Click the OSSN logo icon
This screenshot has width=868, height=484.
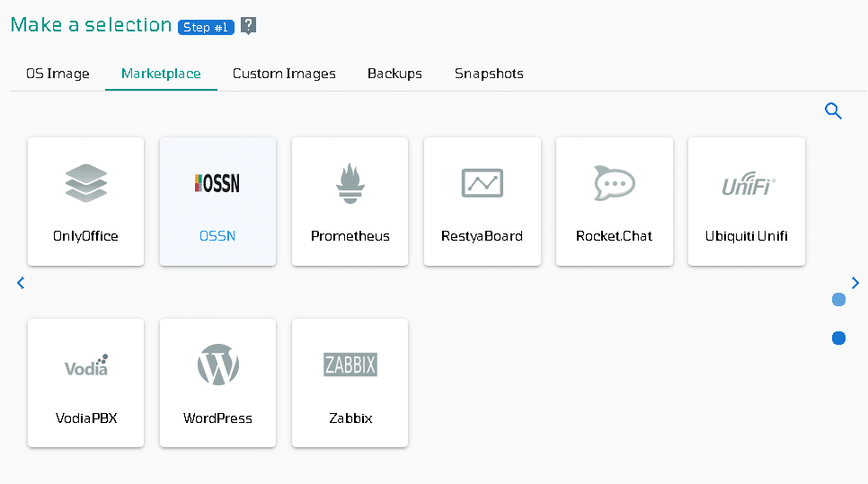click(217, 183)
